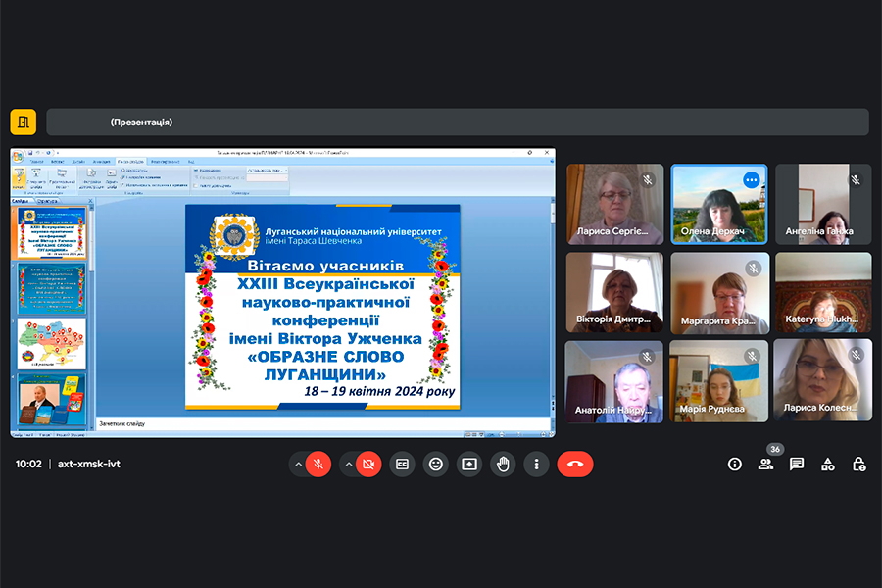This screenshot has width=882, height=588.
Task: Open the chat with everyone panel
Action: (x=797, y=465)
